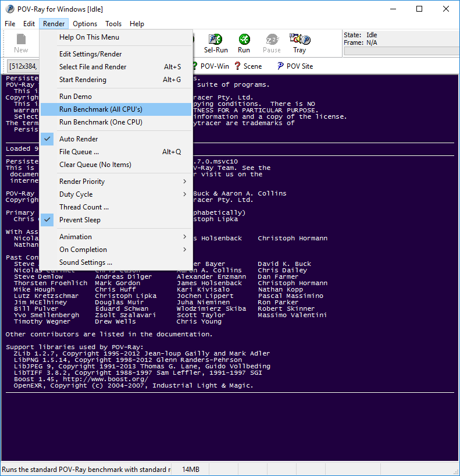Viewport: 460px width, 476px height.
Task: Choose Clear Queue (No Items)
Action: pyautogui.click(x=116, y=165)
